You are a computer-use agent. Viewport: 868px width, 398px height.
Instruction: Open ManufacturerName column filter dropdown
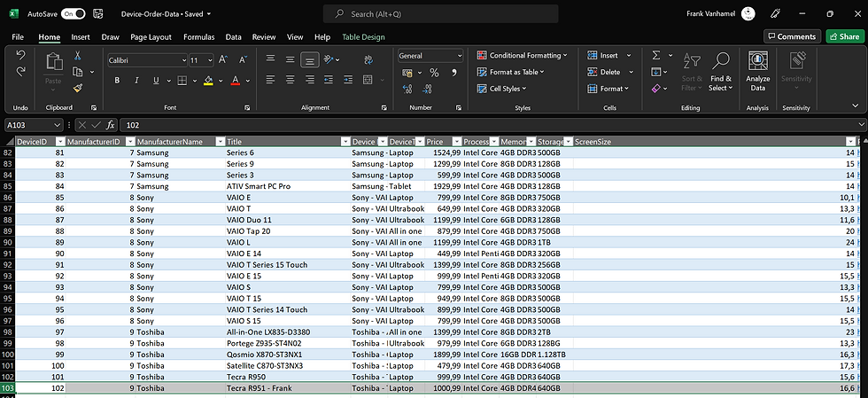221,142
